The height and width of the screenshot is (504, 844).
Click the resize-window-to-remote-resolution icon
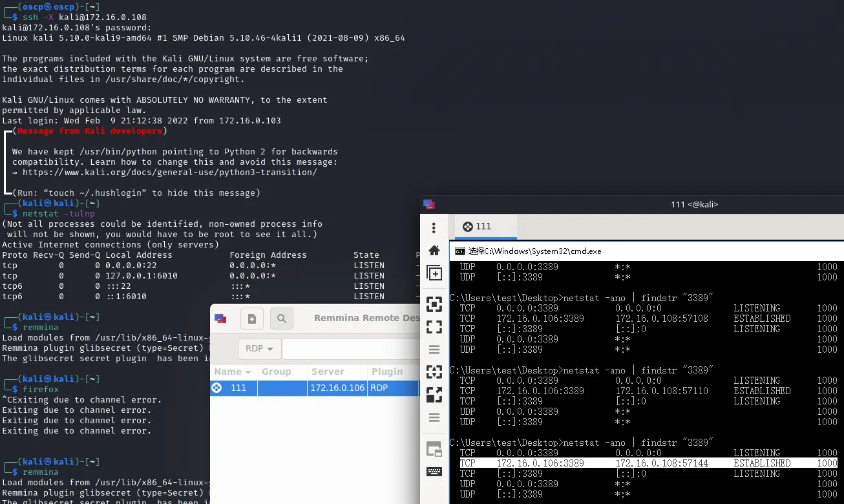point(434,304)
